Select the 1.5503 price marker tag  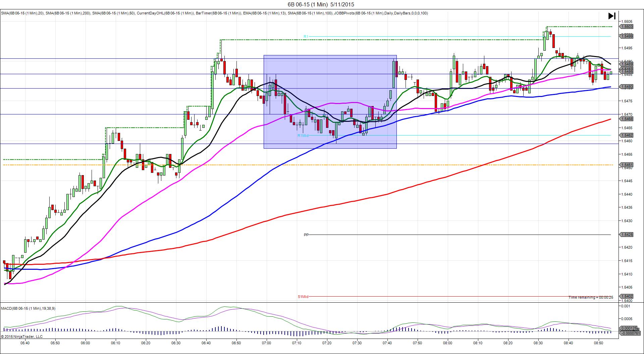pos(627,27)
